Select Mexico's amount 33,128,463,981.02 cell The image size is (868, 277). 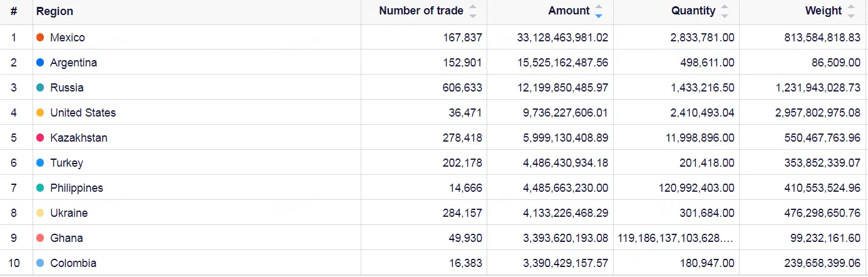click(550, 38)
